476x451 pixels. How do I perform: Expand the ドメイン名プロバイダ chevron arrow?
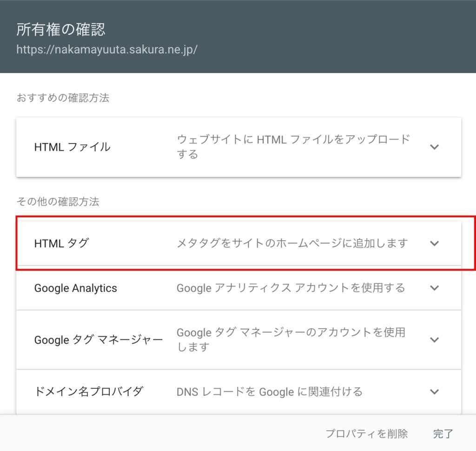click(434, 391)
